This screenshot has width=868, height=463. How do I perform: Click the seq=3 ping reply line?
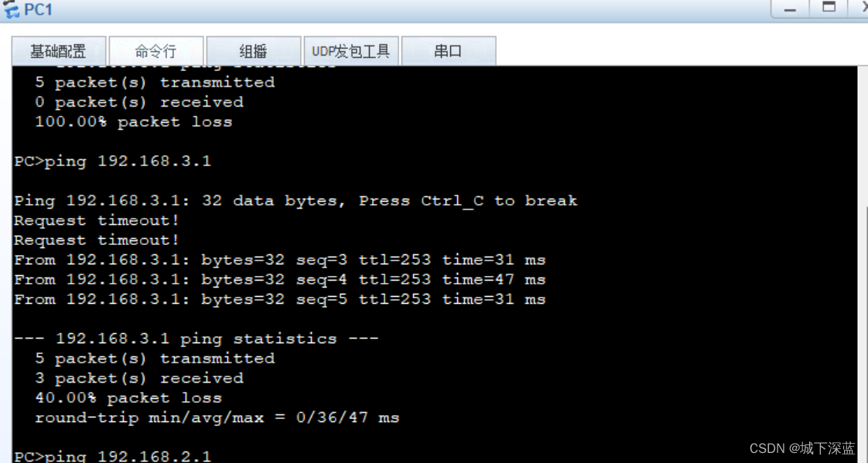[x=279, y=260]
